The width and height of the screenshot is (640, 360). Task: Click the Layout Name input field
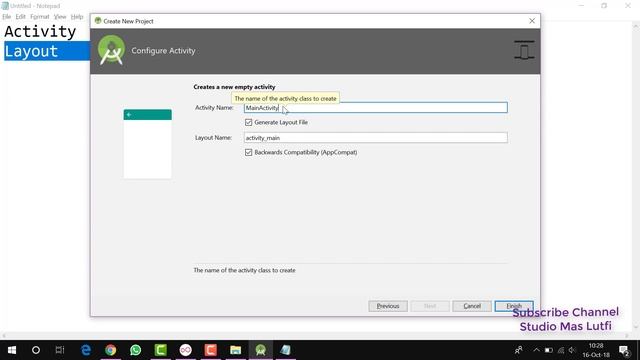point(376,138)
